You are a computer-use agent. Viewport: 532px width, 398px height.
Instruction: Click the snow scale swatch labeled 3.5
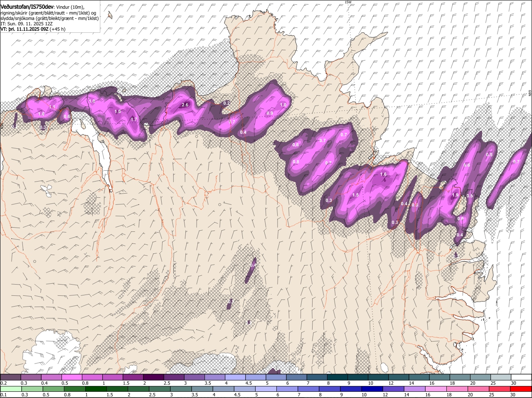coord(214,377)
